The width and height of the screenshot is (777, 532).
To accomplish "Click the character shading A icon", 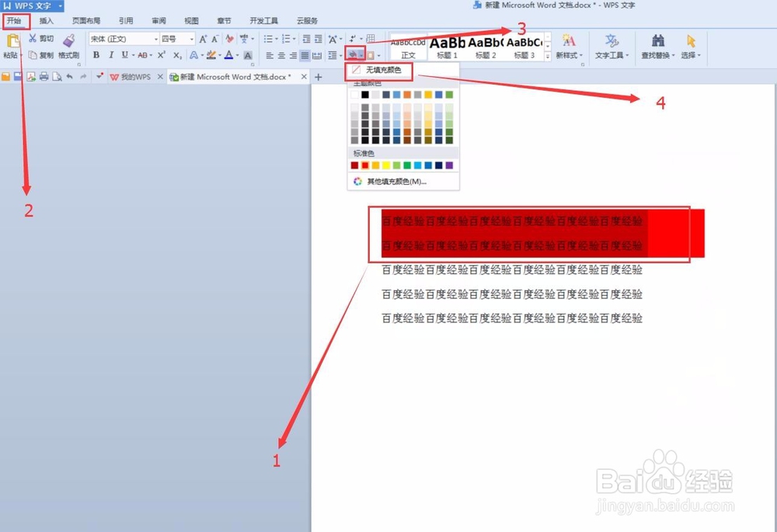I will point(248,55).
